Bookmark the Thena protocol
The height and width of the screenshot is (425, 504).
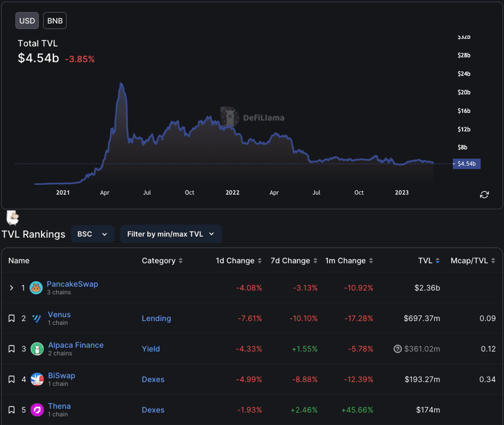(x=12, y=410)
